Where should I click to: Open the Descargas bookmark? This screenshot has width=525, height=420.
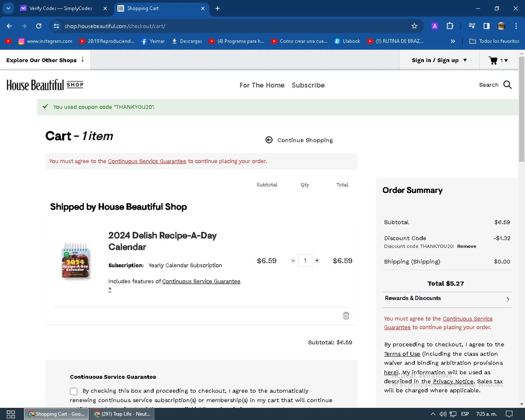pos(187,41)
